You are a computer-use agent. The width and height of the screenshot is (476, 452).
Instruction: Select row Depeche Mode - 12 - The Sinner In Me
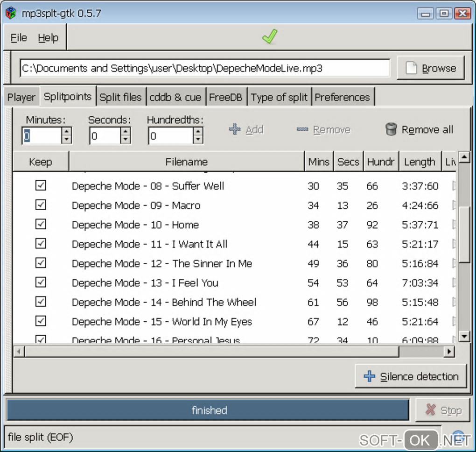(x=234, y=263)
